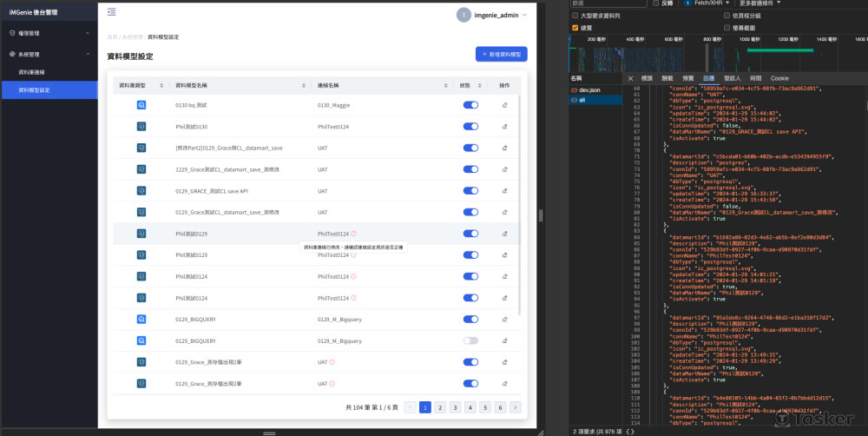This screenshot has width=868, height=436.
Task: Open the imgenie_admin user dropdown
Action: [493, 15]
